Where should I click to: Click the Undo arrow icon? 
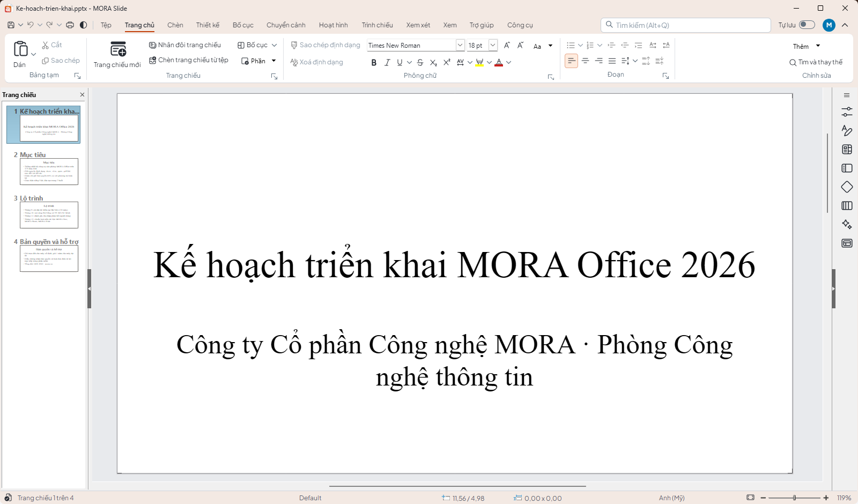tap(31, 25)
